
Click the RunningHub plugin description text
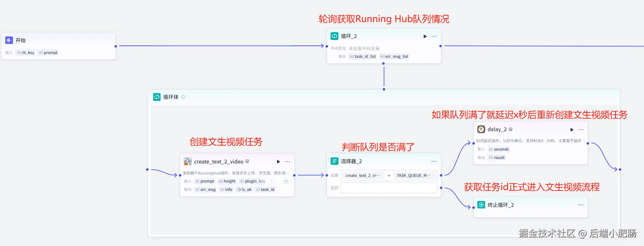pos(236,173)
